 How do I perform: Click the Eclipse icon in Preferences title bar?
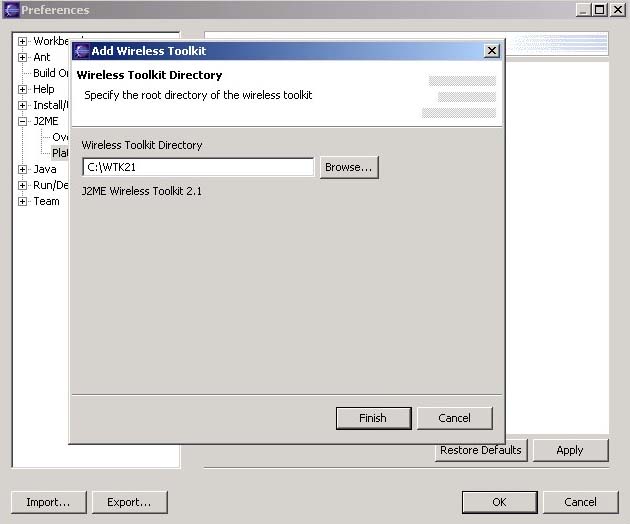coord(12,10)
